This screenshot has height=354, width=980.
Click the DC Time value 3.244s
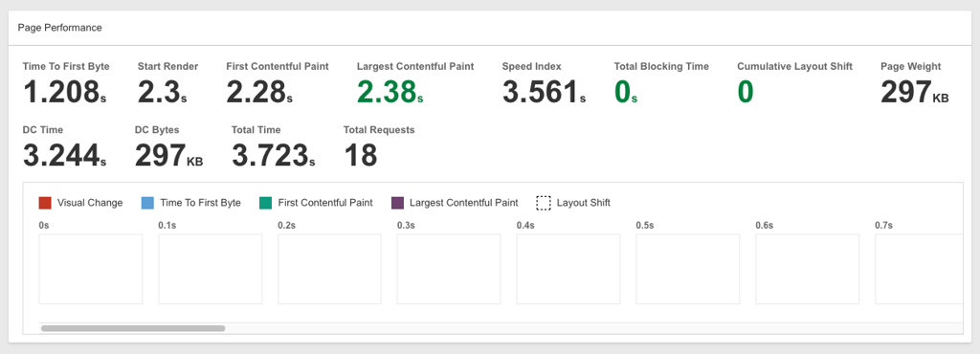pos(64,155)
